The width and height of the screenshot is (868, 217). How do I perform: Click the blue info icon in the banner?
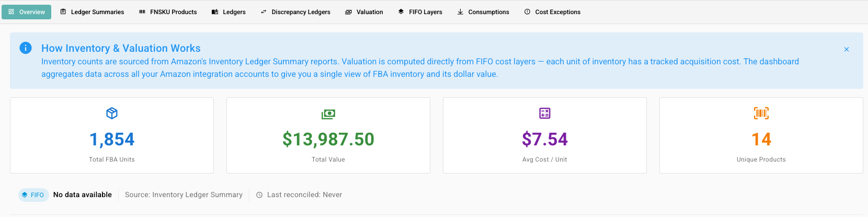pos(26,48)
